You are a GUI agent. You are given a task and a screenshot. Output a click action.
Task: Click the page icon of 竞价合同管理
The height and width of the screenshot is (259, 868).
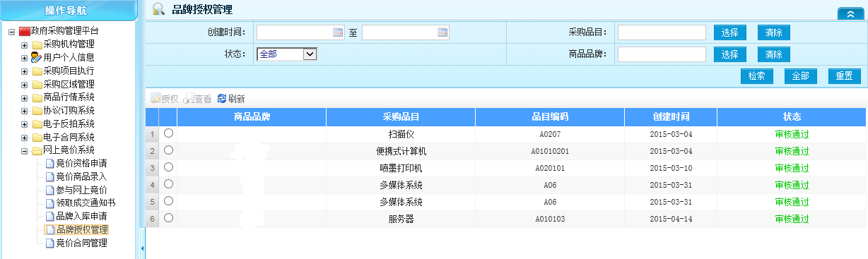tap(49, 243)
